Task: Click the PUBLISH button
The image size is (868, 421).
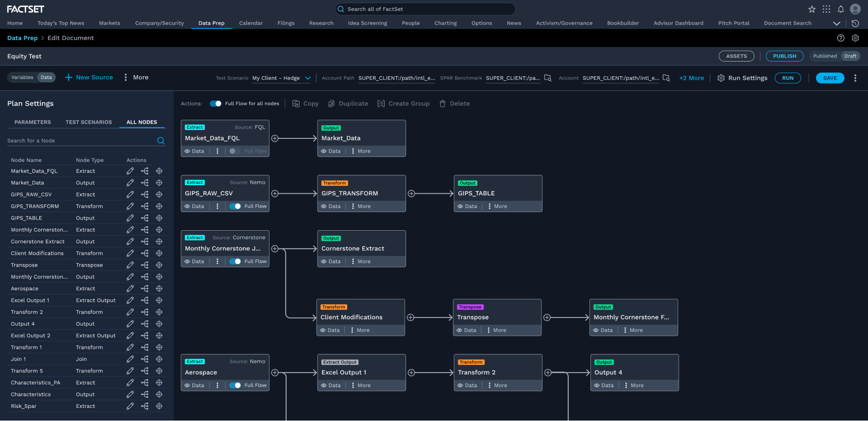Action: 785,56
